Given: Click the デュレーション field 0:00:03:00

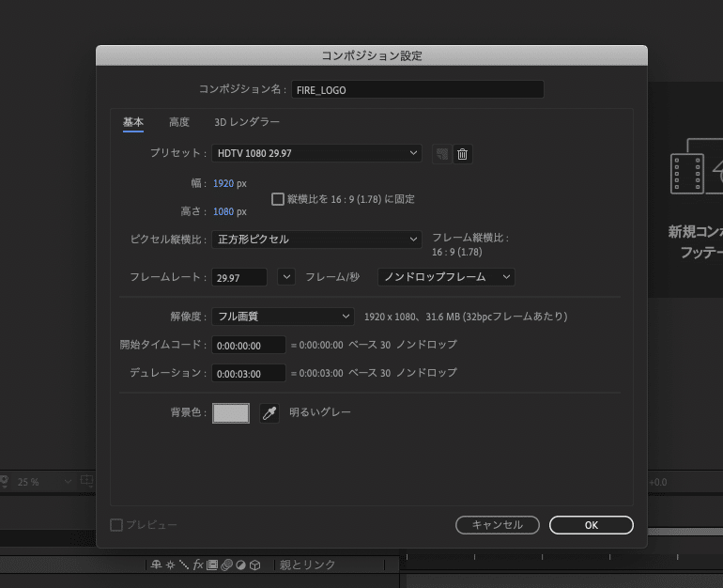Looking at the screenshot, I should click(x=249, y=373).
